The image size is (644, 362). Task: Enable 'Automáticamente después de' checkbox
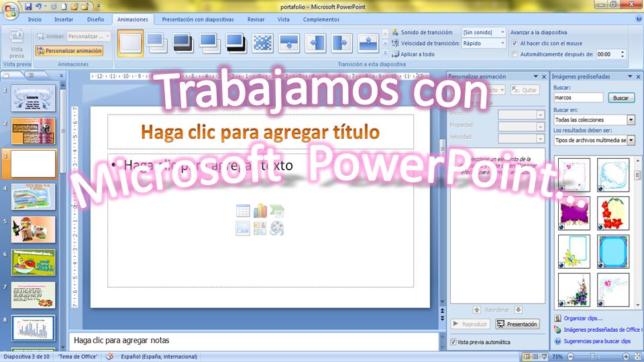tap(515, 54)
